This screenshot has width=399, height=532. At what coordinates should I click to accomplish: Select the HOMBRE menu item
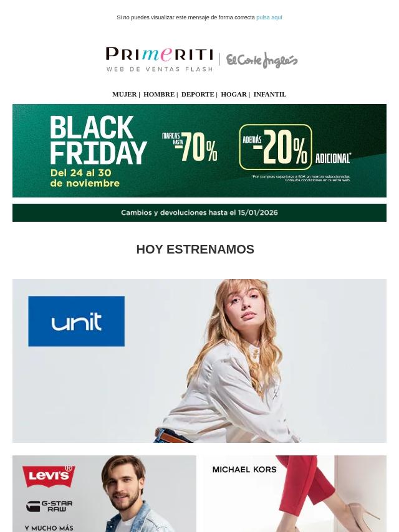(159, 94)
